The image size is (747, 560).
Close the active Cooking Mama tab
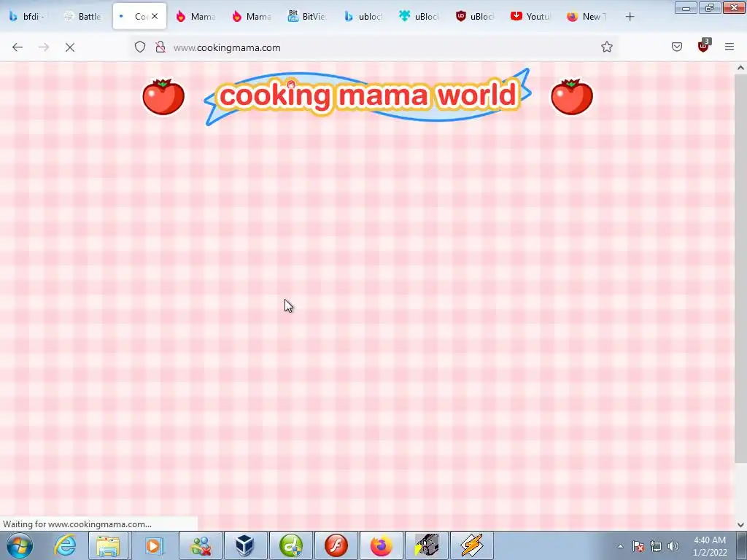(155, 16)
